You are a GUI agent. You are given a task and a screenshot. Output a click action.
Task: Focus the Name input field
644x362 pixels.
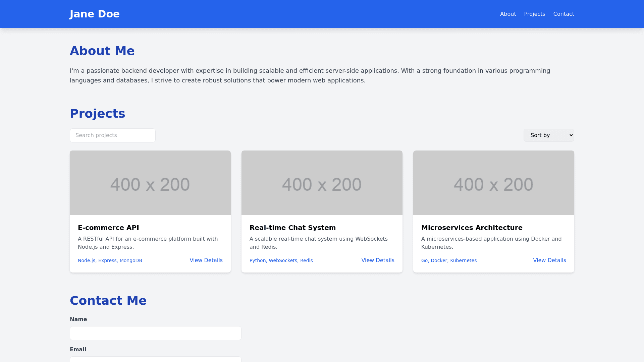156,333
